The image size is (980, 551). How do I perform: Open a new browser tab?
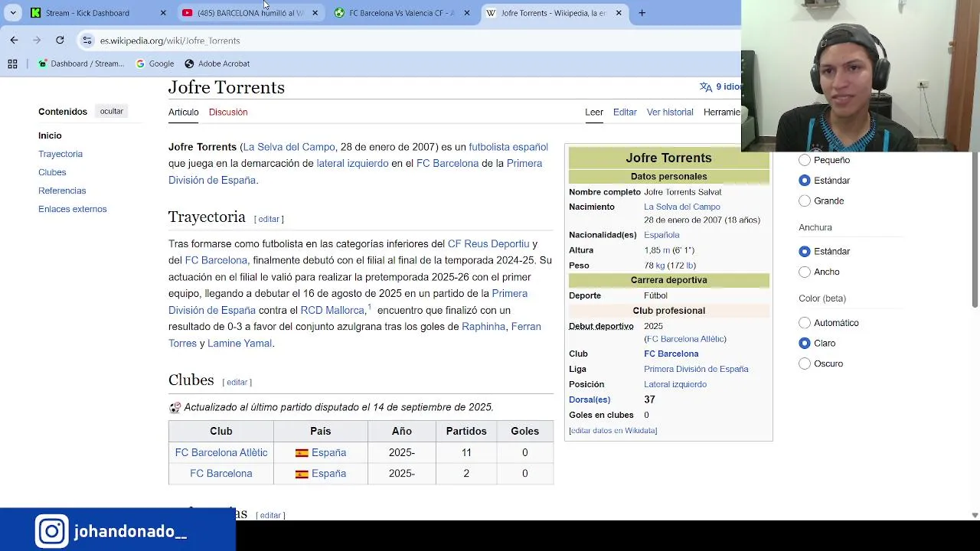(642, 13)
